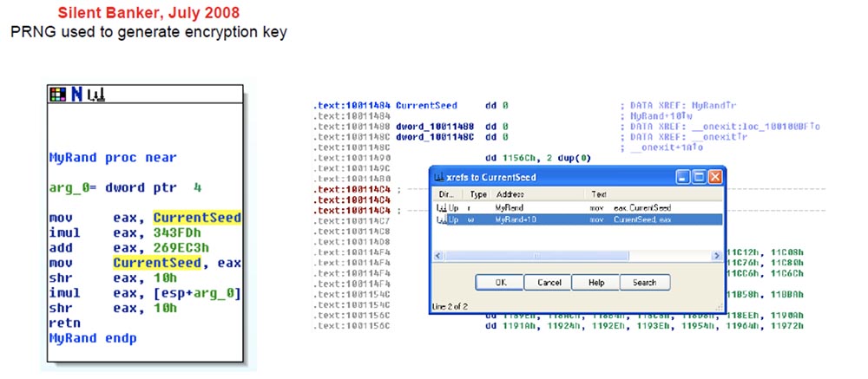
Task: Click the .text:100114C8 address
Action: 352,232
